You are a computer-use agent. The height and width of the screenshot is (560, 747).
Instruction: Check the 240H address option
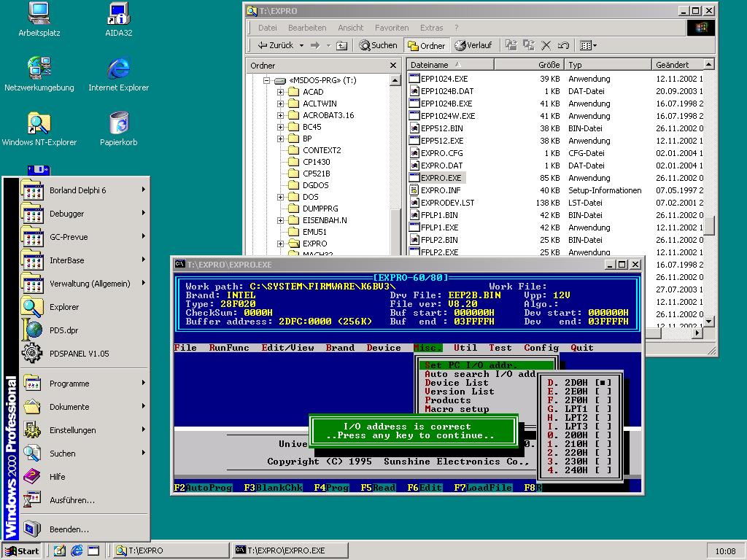[x=603, y=470]
